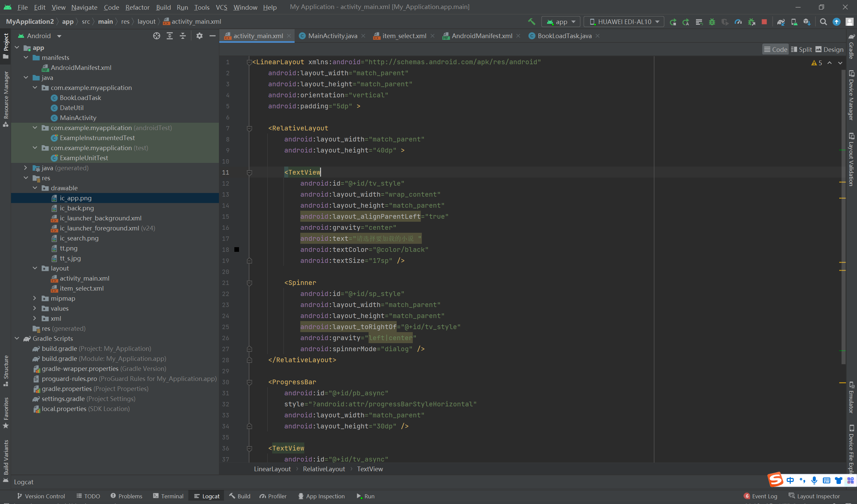Switch editor to Split view mode
Screen dimensions: 857x504
801,49
